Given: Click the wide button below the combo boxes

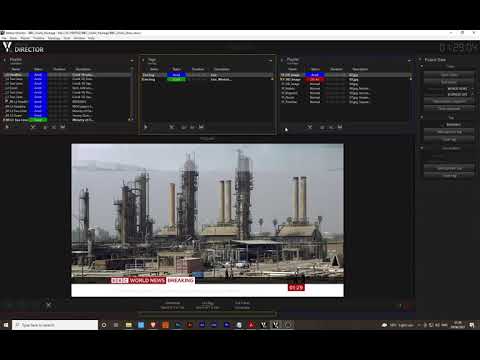Looking at the screenshot, I should click(449, 101).
